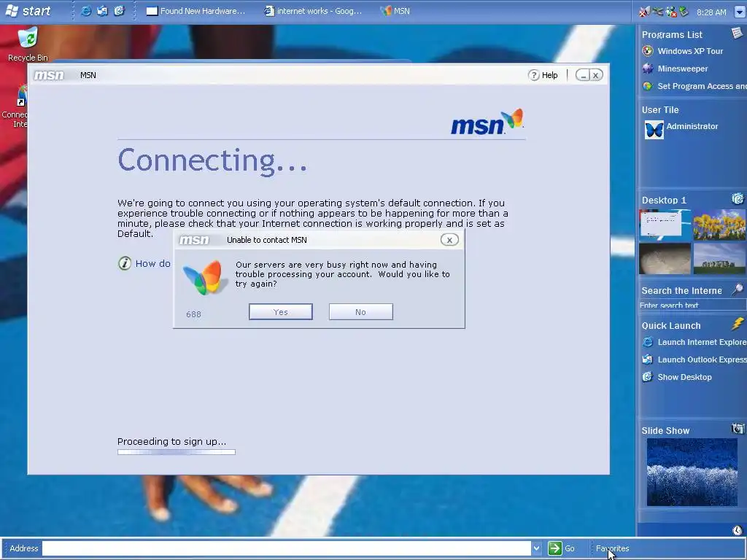The image size is (747, 560).
Task: Select the moon surface desktop thumbnail
Action: point(665,259)
